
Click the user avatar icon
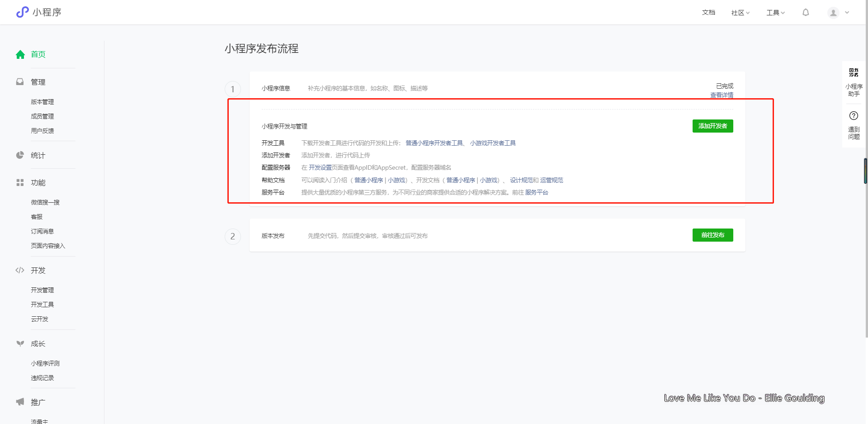(x=833, y=13)
